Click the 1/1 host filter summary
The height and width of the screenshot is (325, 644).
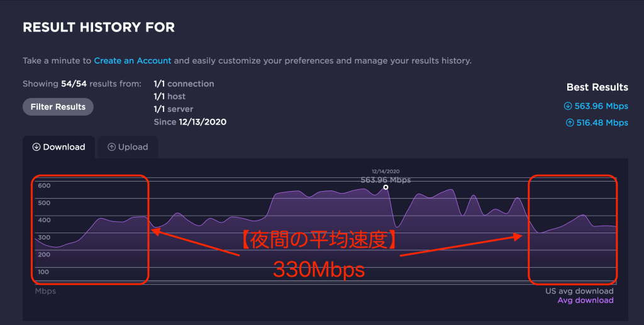tap(170, 96)
